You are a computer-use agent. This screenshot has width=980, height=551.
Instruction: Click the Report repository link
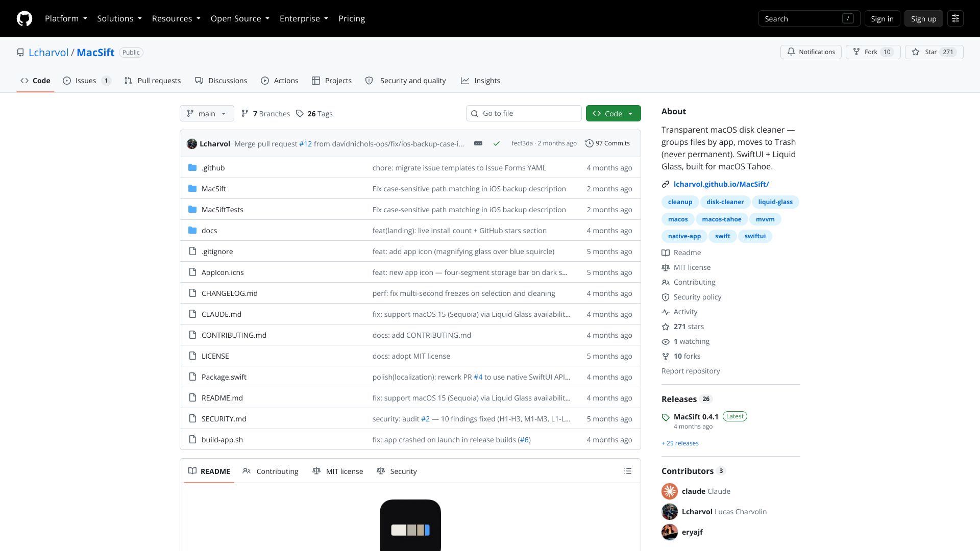click(x=691, y=371)
